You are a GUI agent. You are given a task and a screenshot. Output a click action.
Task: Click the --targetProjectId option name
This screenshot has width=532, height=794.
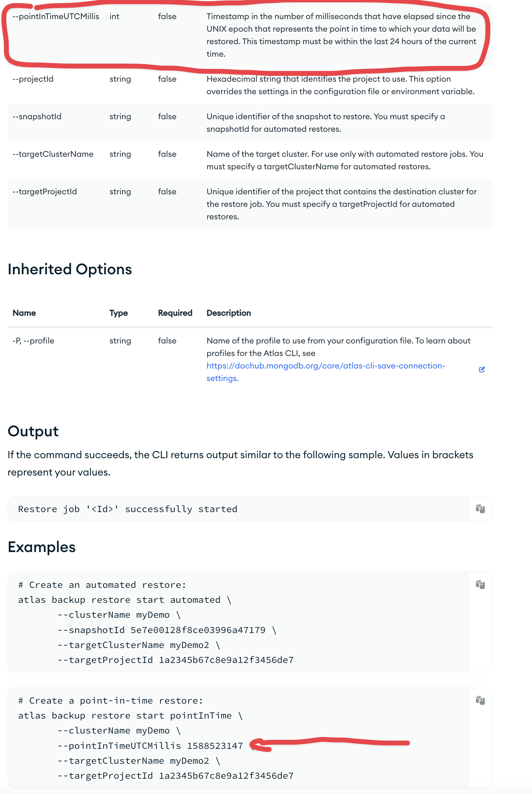45,192
